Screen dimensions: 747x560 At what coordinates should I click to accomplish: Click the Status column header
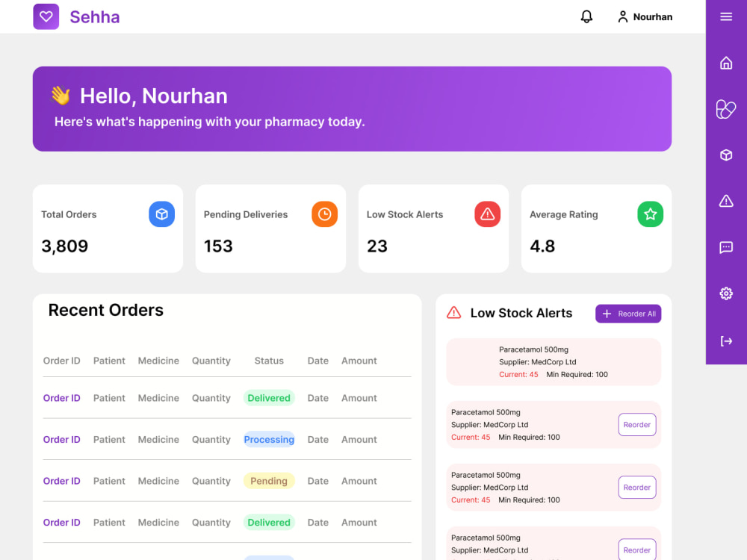pos(269,361)
